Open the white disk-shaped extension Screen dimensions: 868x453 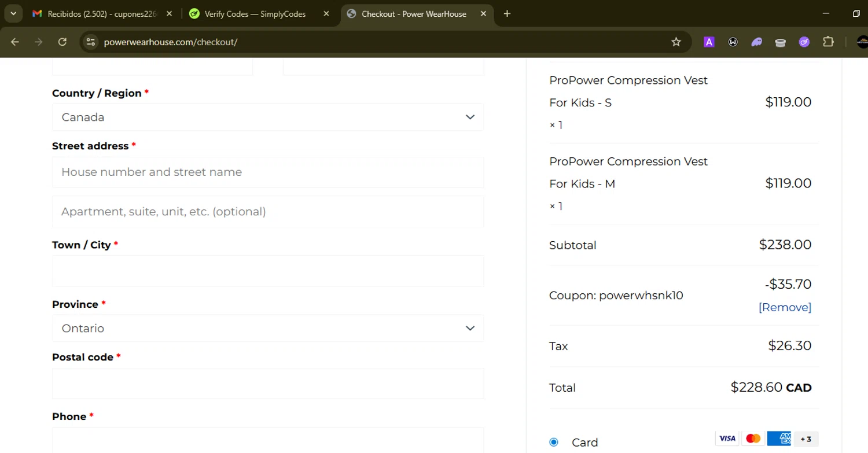click(780, 42)
